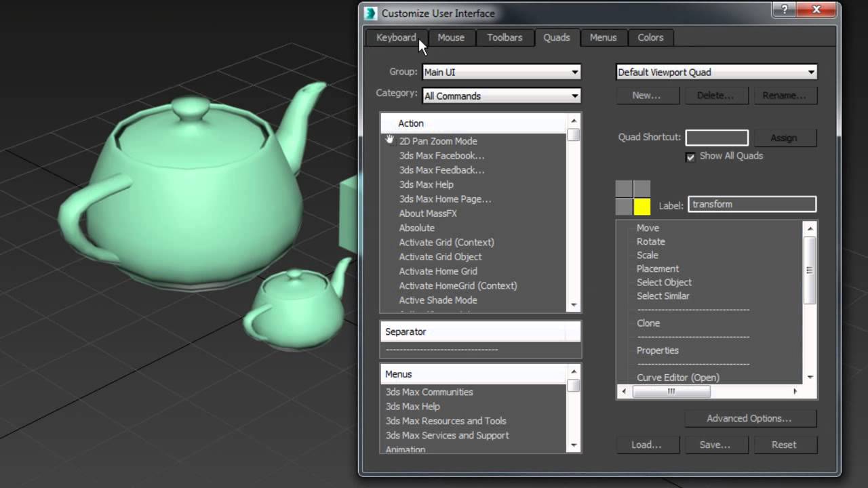This screenshot has height=488, width=868.
Task: Click the Action column header
Action: tap(474, 123)
